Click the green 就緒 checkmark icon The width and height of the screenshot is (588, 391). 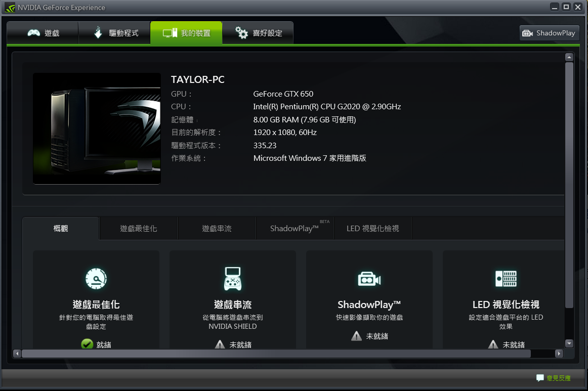coord(87,344)
